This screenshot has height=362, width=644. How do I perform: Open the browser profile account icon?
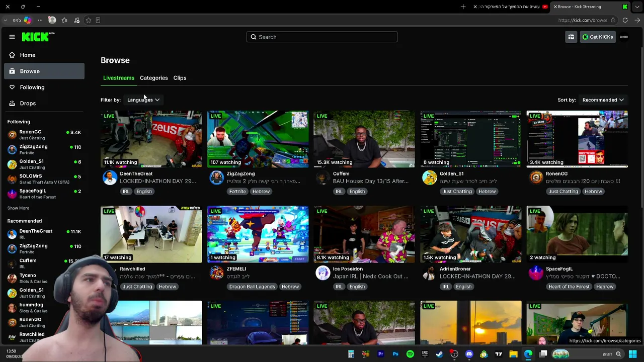(x=52, y=20)
